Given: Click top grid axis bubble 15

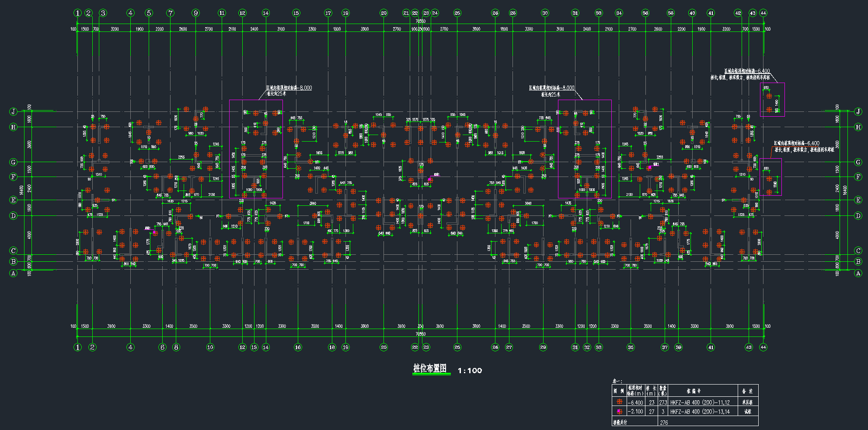Looking at the screenshot, I should 296,13.
